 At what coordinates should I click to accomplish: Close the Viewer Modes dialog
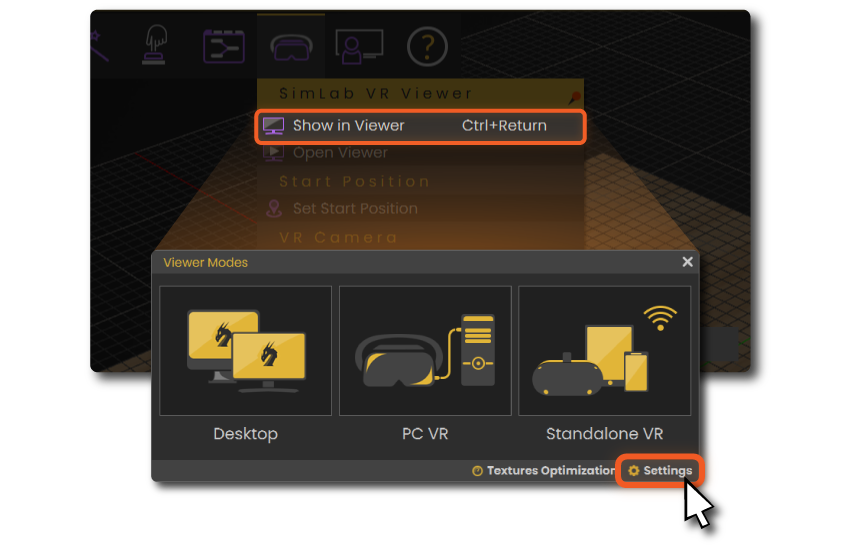688,262
